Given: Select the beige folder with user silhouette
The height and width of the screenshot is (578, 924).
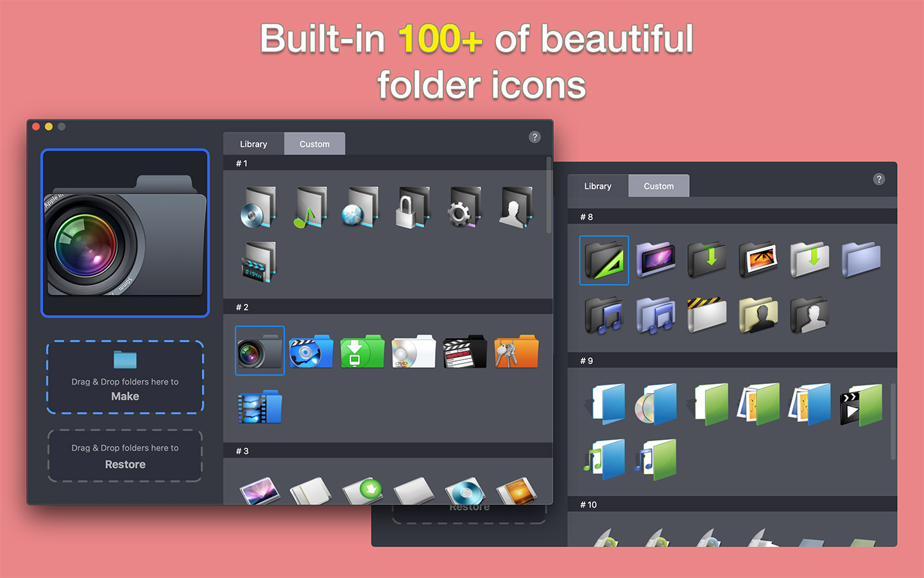Looking at the screenshot, I should [758, 315].
